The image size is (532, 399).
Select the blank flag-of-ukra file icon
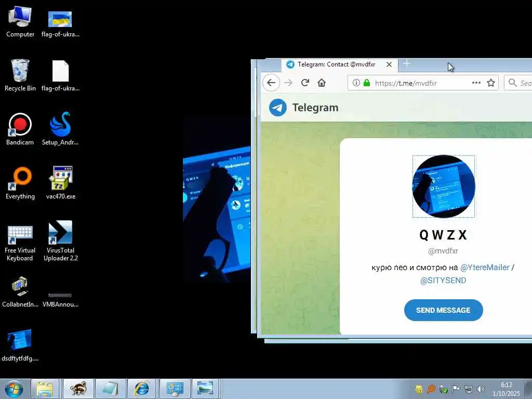[x=60, y=76]
